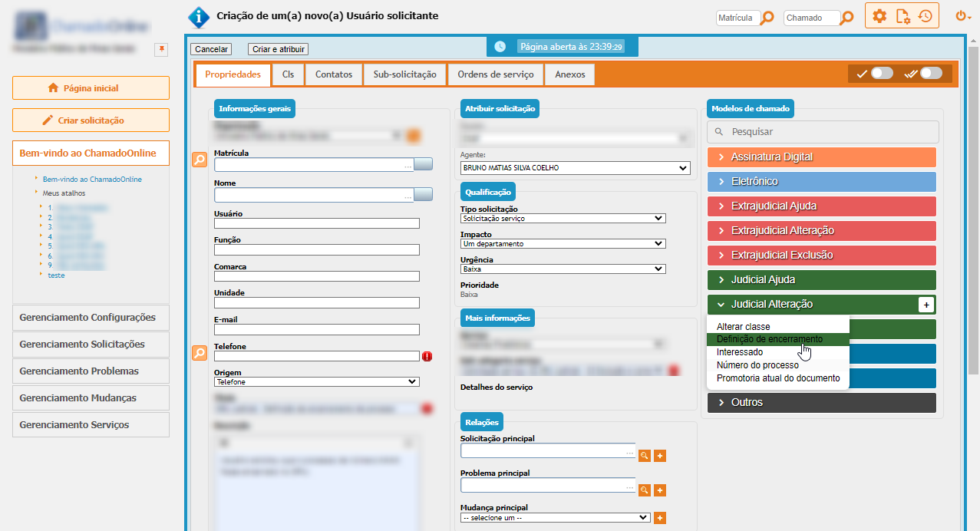Select Promotoria atual do documento entry
The height and width of the screenshot is (531, 980).
click(778, 378)
